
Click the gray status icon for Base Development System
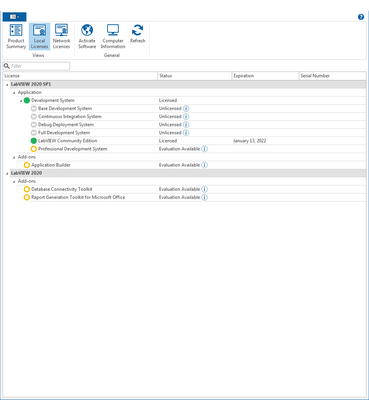point(34,108)
